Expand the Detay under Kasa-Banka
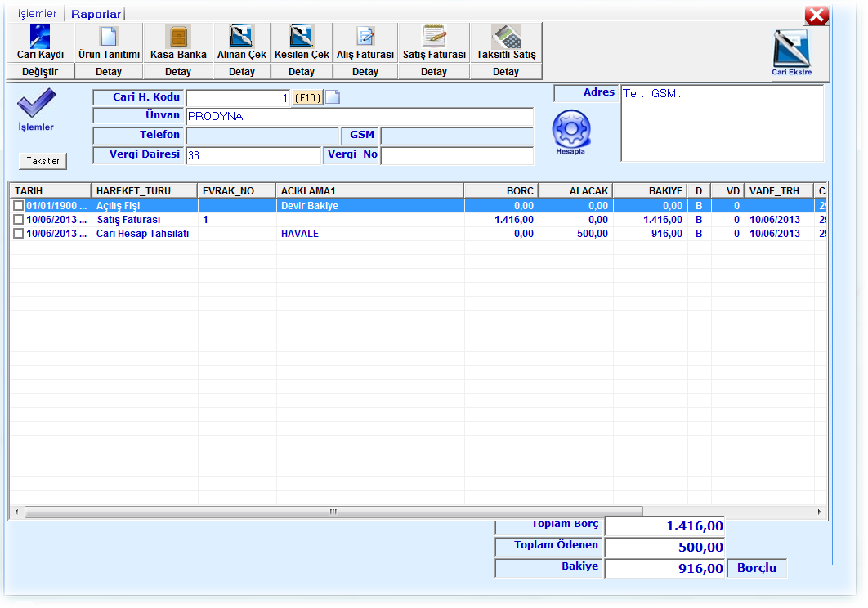 click(x=178, y=72)
